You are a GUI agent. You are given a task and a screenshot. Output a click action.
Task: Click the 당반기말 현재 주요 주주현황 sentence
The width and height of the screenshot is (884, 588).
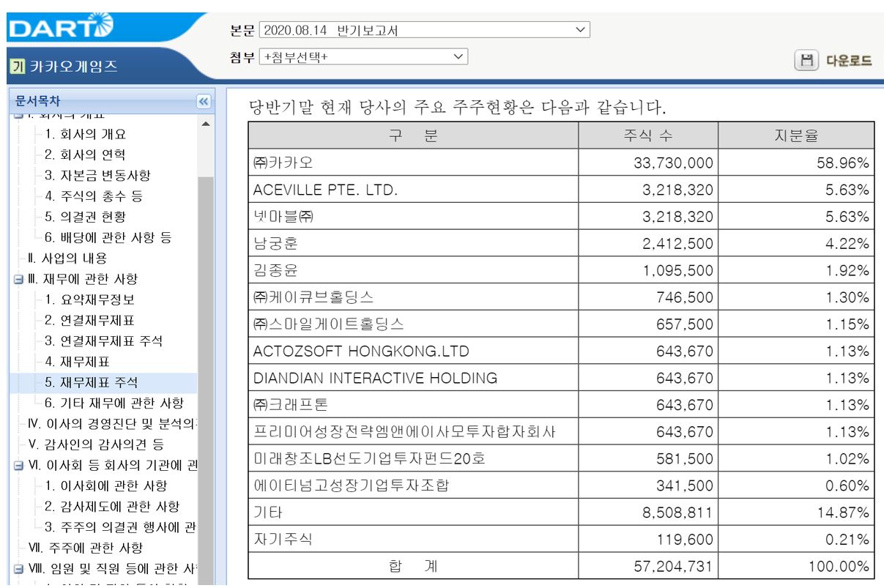[458, 109]
